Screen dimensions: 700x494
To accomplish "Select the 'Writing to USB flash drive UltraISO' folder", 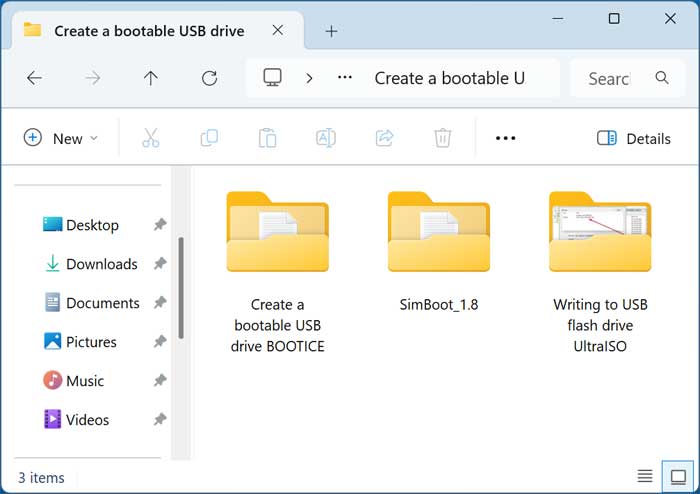I will tap(600, 272).
